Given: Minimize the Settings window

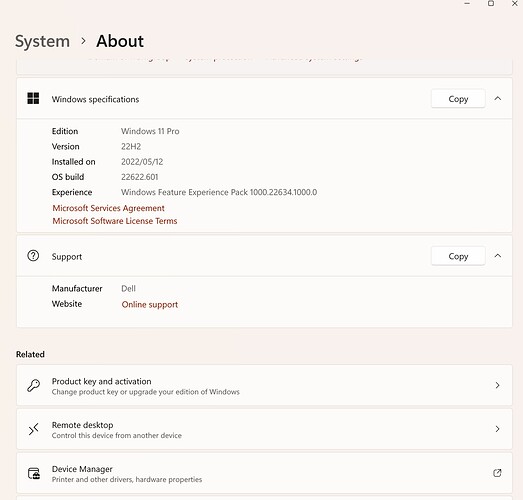Looking at the screenshot, I should [467, 4].
